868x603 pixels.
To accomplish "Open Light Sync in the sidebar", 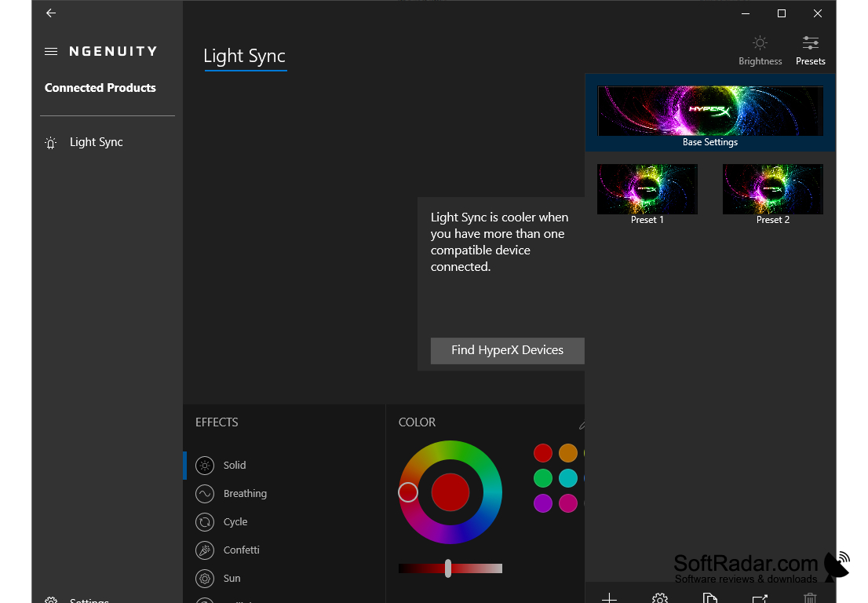I will [96, 142].
